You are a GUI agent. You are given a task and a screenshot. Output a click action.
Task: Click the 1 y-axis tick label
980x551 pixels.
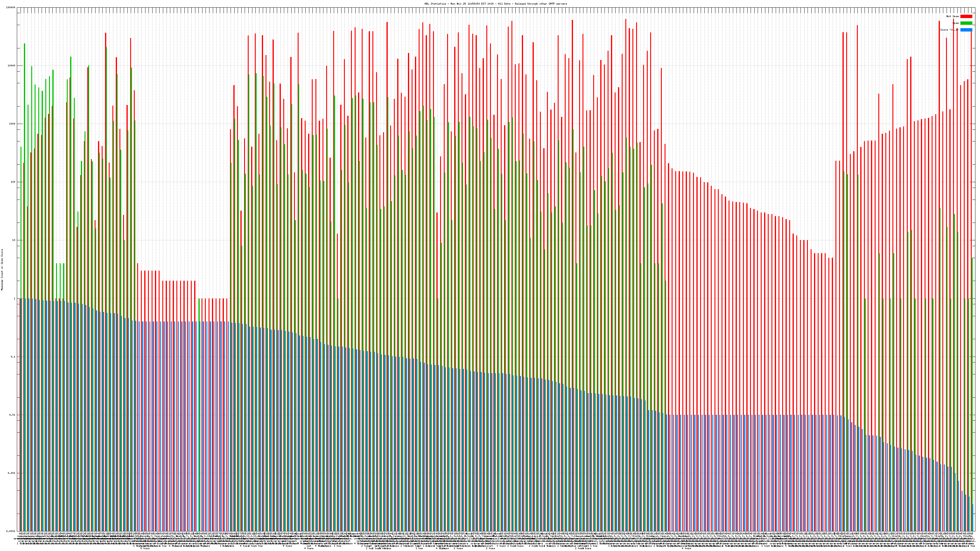pos(14,298)
